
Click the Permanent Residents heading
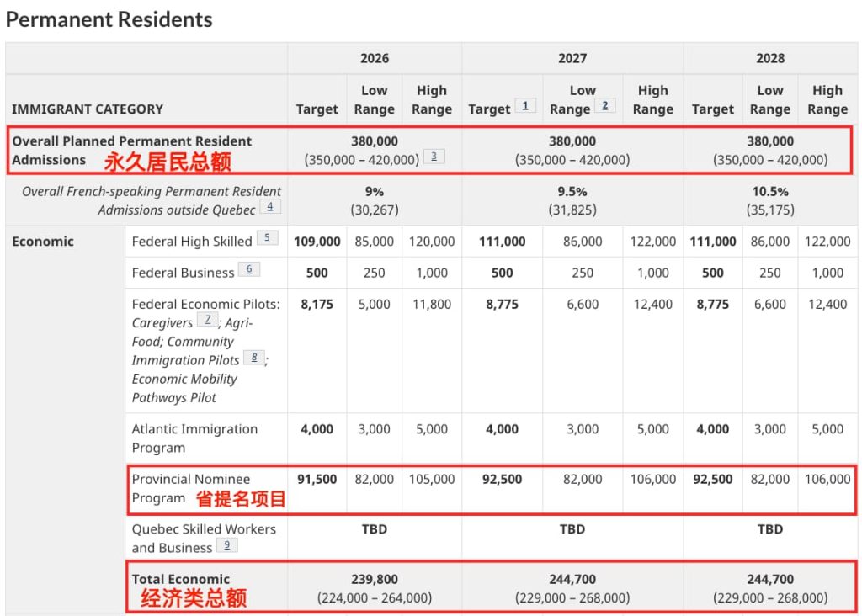pyautogui.click(x=109, y=19)
